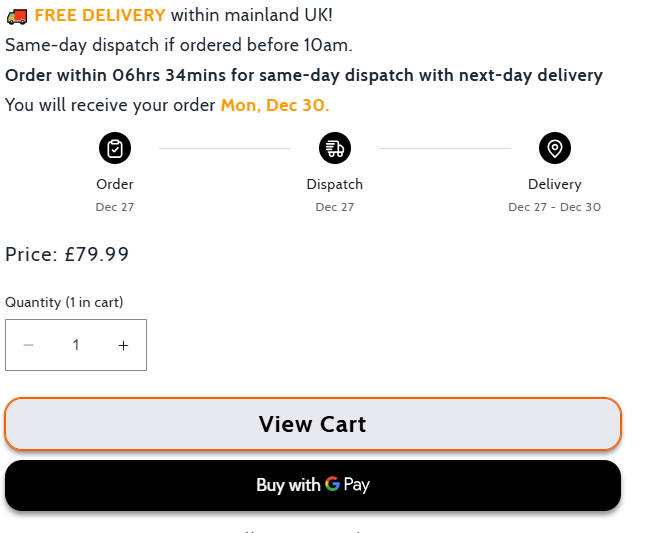Click the same-day dispatch countdown text
647x533 pixels.
[x=304, y=75]
